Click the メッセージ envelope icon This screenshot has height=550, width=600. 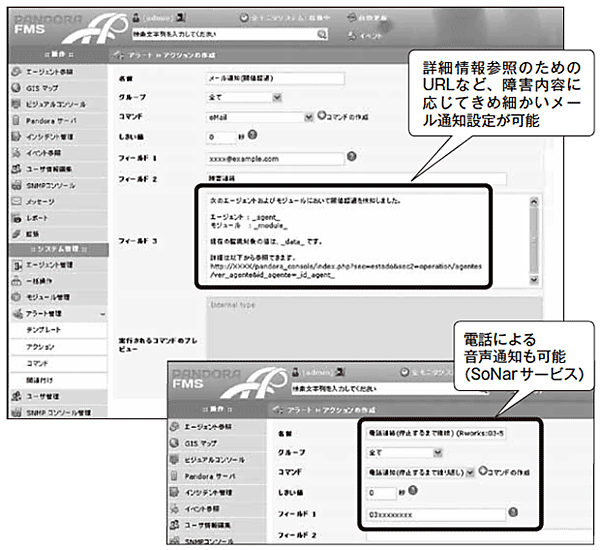tap(16, 201)
